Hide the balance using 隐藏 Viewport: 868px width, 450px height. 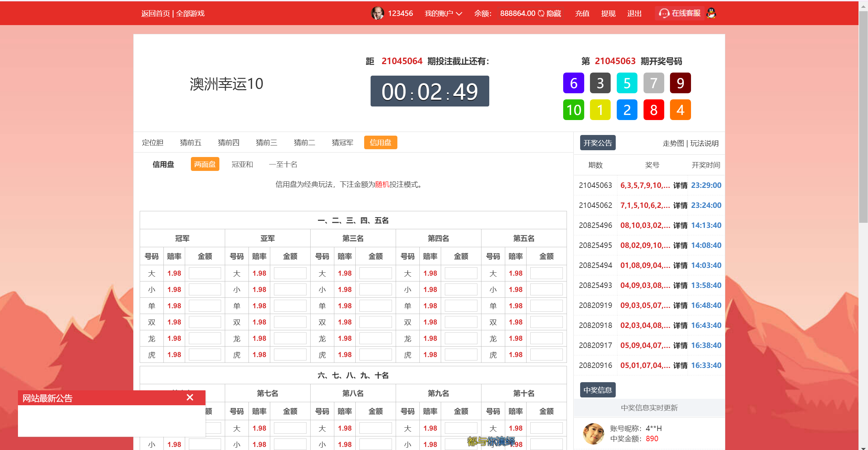553,14
